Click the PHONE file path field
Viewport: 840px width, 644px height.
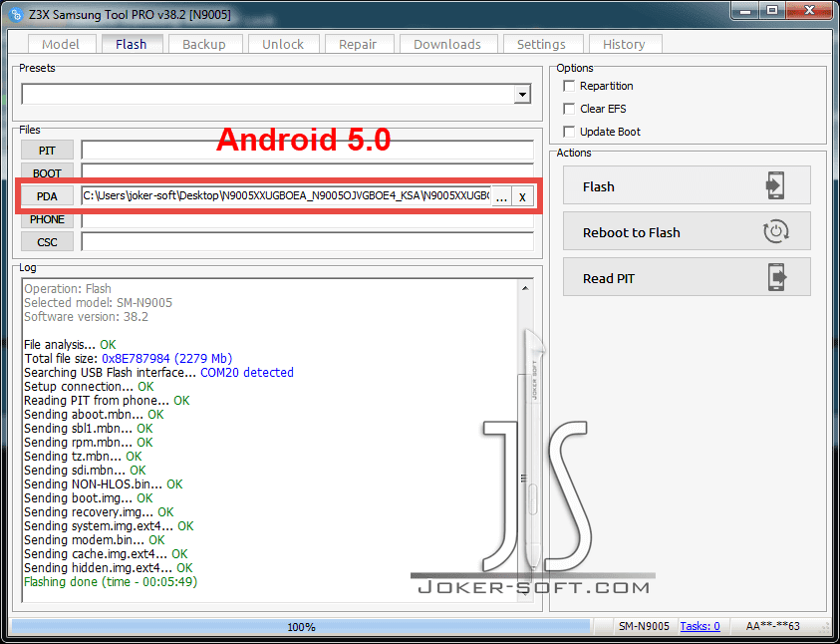pyautogui.click(x=308, y=220)
